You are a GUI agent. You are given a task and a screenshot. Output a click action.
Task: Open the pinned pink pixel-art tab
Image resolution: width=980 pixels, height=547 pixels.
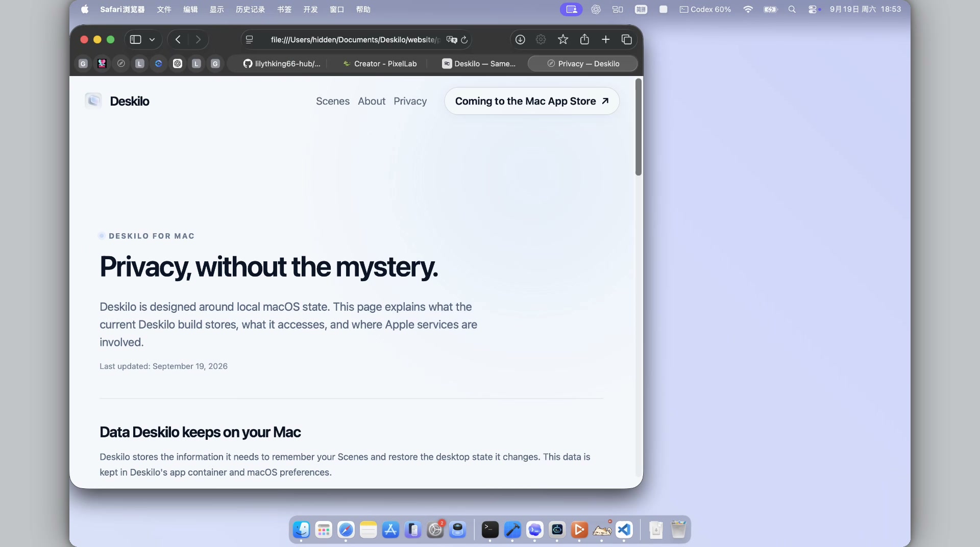(102, 63)
